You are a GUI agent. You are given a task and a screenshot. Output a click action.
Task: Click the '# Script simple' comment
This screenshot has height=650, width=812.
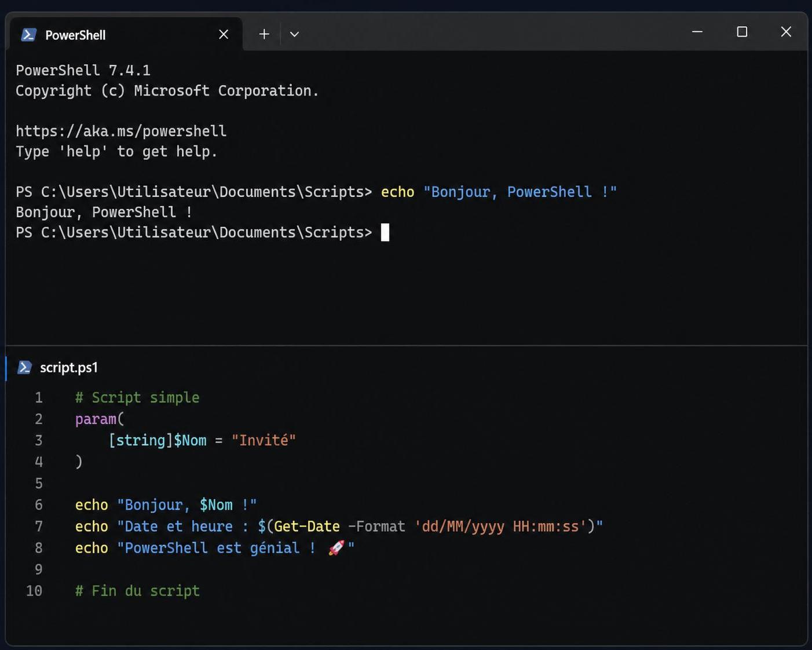pos(137,397)
